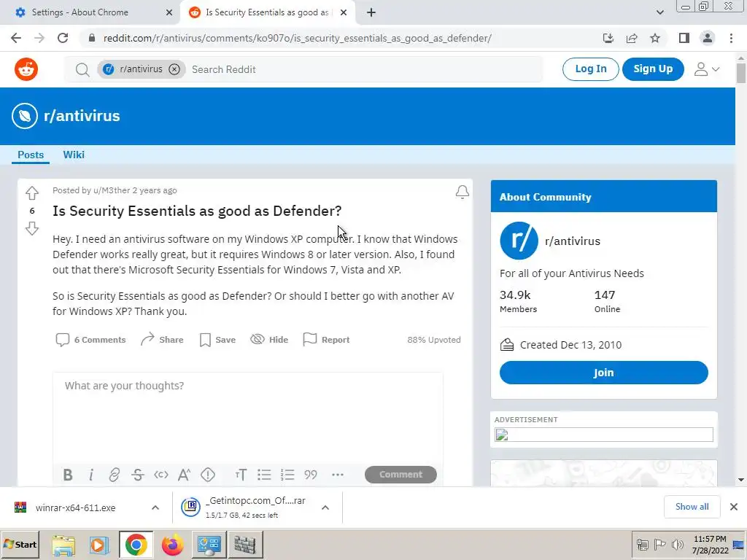Image resolution: width=747 pixels, height=560 pixels.
Task: Switch to Settings - About Chrome tab
Action: click(x=90, y=12)
